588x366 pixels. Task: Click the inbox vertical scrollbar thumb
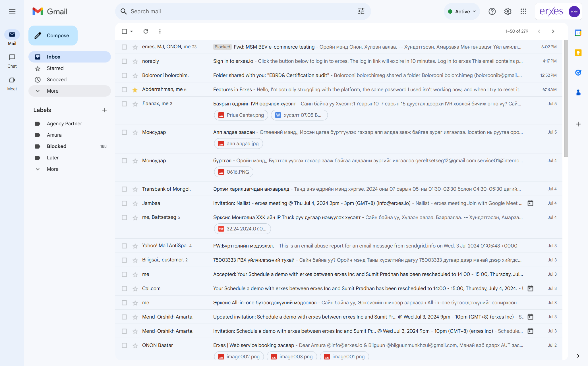click(566, 98)
